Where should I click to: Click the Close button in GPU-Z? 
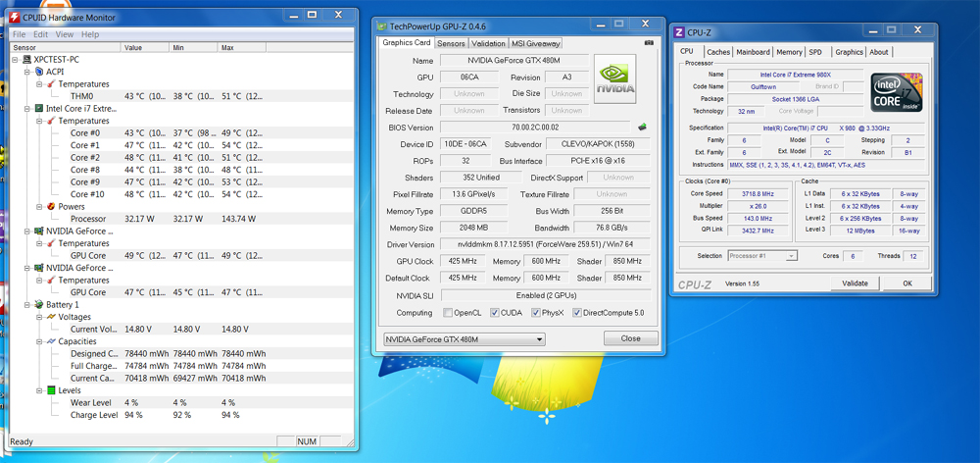[x=630, y=338]
